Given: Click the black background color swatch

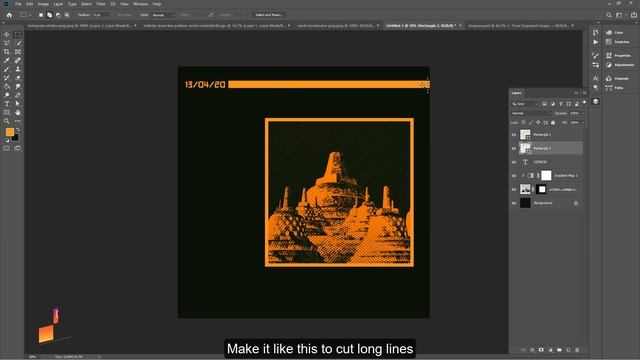Looking at the screenshot, I should 16,138.
